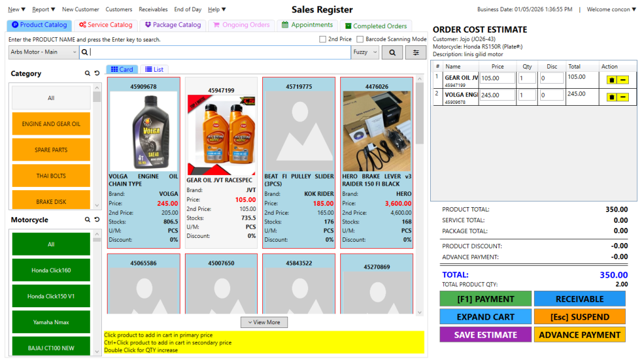This screenshot has height=362, width=644.
Task: Open the search filter settings sliders icon
Action: click(415, 52)
